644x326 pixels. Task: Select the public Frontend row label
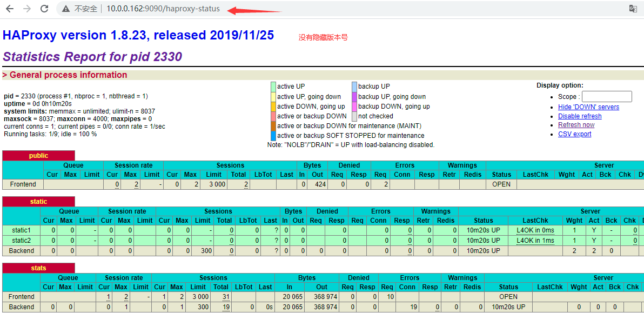pos(23,184)
